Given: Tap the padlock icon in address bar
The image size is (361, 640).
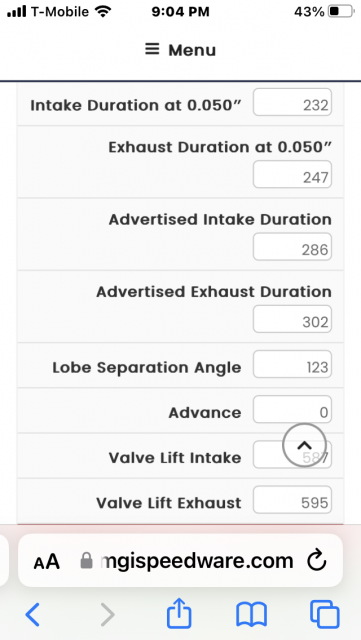Looking at the screenshot, I should [x=86, y=560].
